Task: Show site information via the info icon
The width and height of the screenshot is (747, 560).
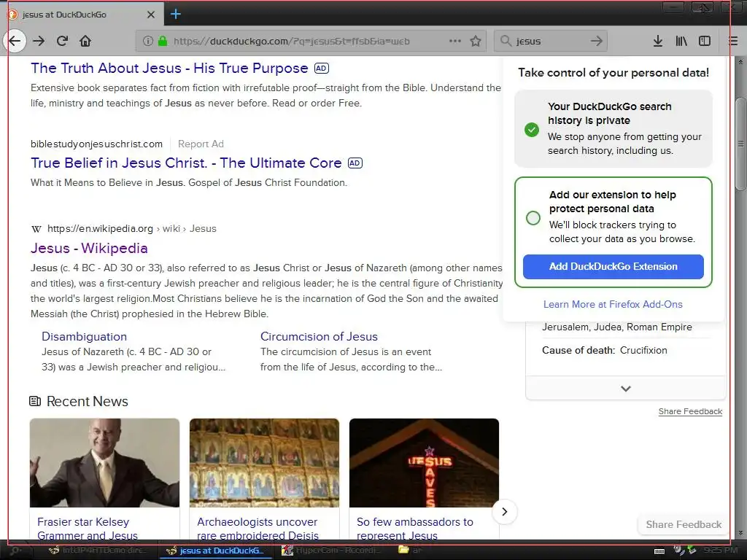Action: pyautogui.click(x=147, y=41)
